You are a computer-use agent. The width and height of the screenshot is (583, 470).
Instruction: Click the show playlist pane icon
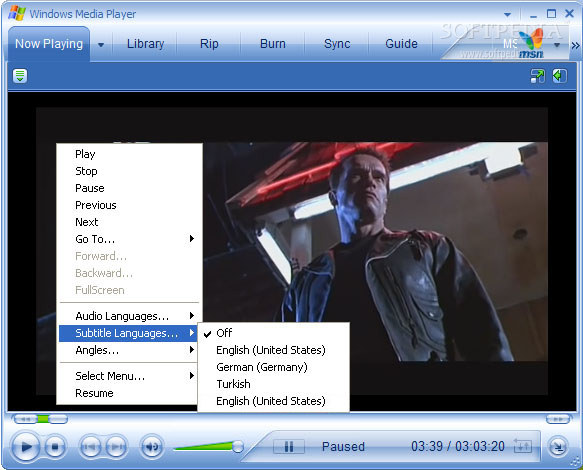(560, 76)
